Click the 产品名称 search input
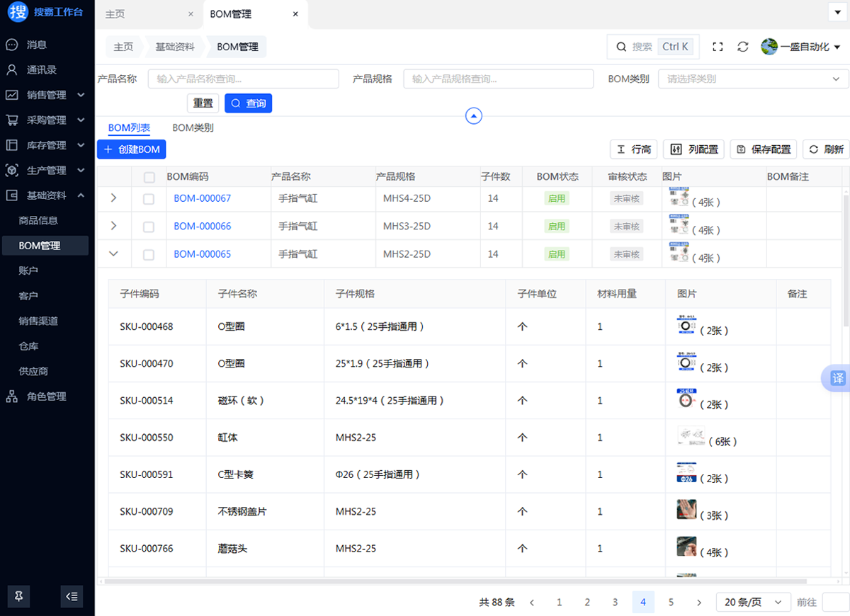This screenshot has width=850, height=616. (243, 79)
